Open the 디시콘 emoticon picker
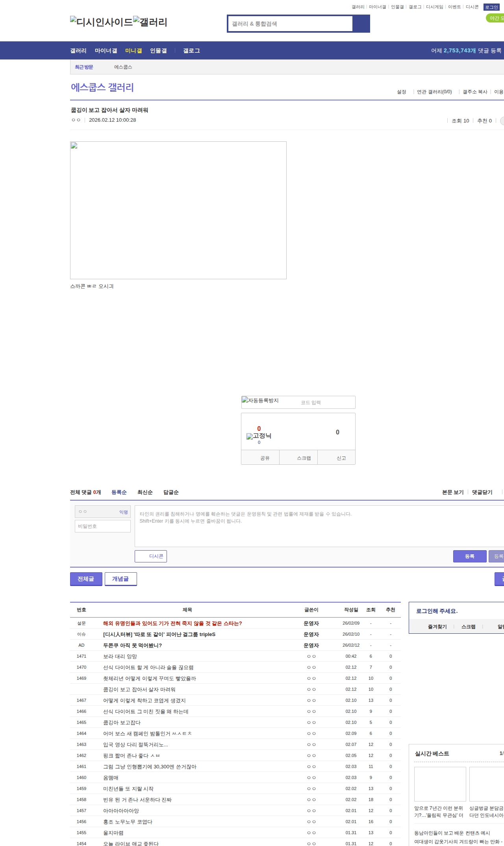 click(x=151, y=556)
